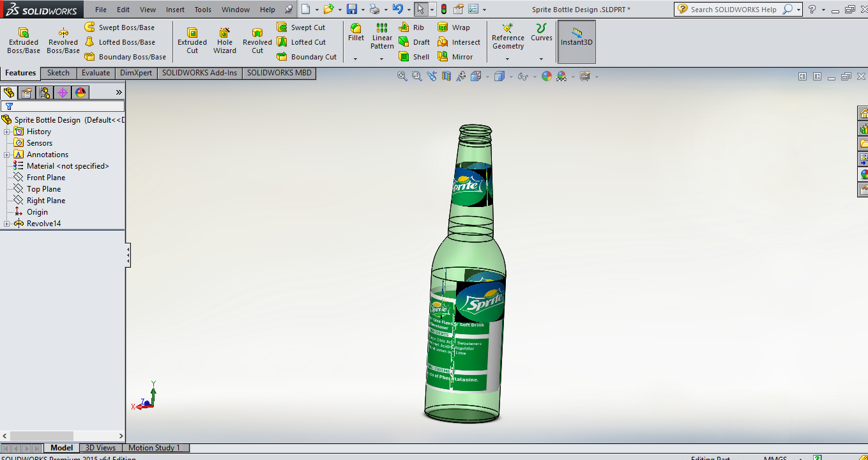Screen dimensions: 868x460
Task: Open the Linear Pattern dropdown arrow
Action: [382, 59]
